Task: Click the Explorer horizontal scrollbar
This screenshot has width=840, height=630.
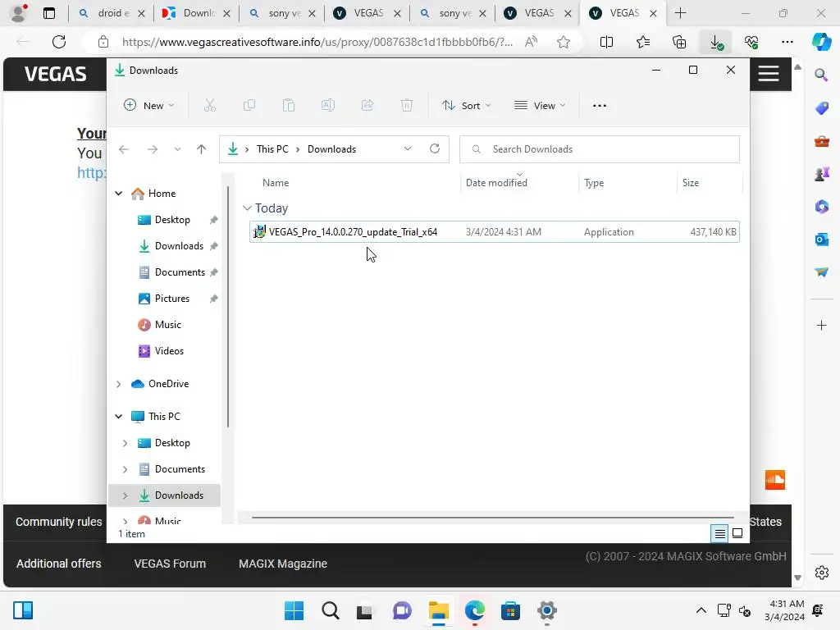Action: coord(492,518)
